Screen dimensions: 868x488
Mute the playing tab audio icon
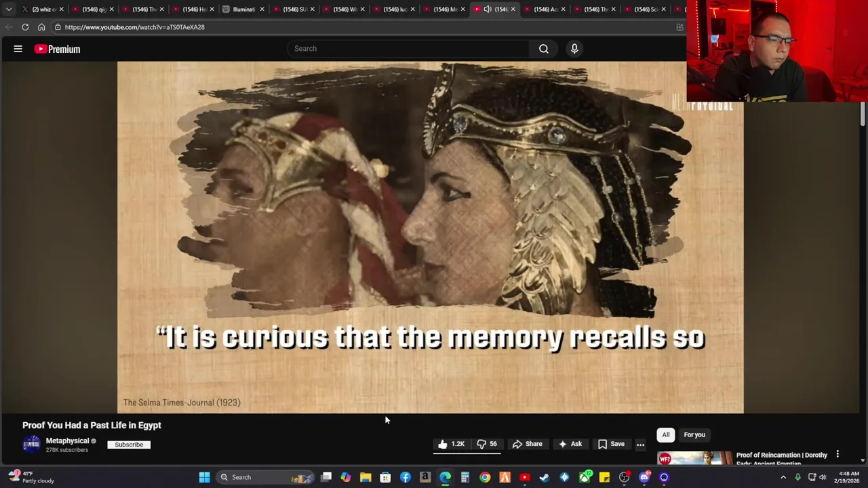pyautogui.click(x=488, y=9)
